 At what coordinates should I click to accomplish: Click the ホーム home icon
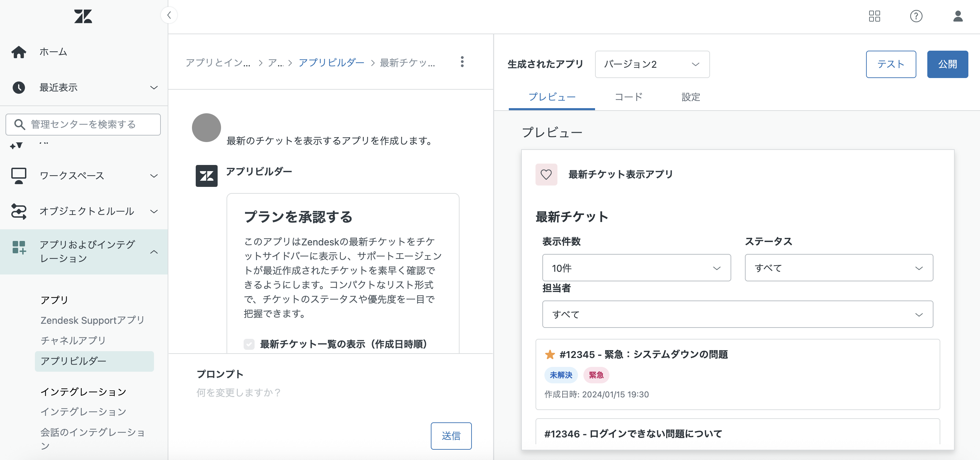[18, 52]
